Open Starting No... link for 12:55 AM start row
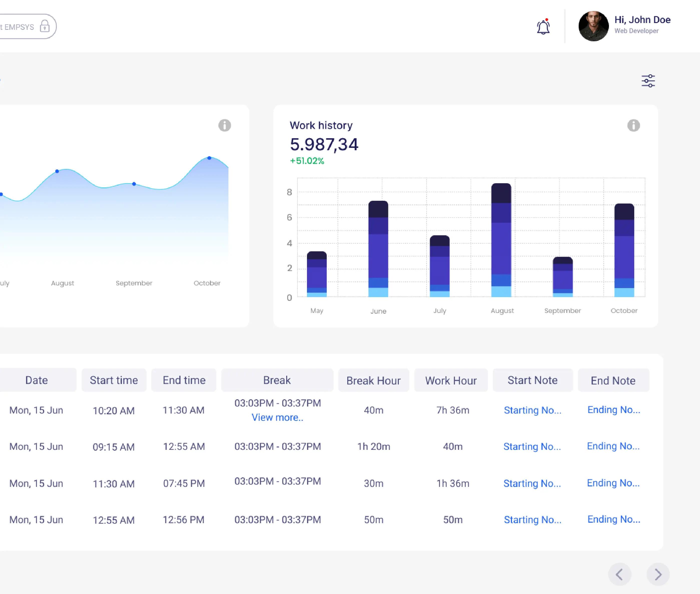Screen dimensions: 700x594 click(x=532, y=520)
